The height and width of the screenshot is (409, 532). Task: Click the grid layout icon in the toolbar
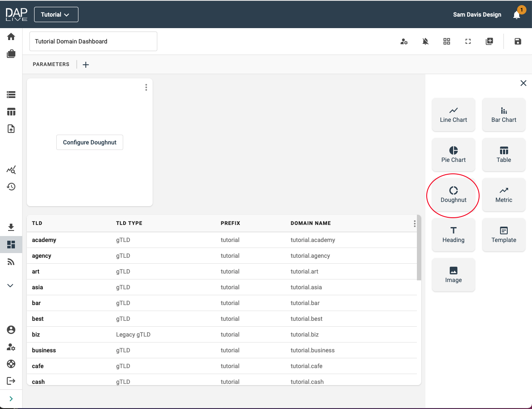[x=447, y=41]
